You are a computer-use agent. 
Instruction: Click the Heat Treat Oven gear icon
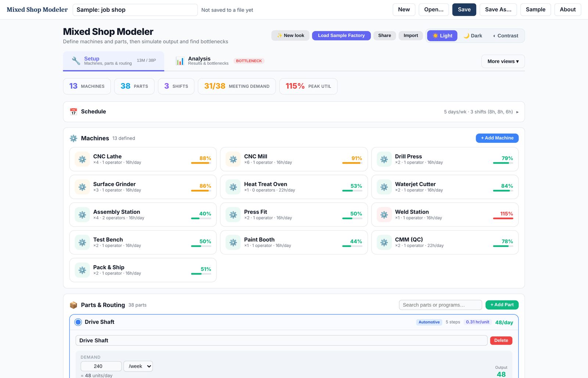[233, 187]
